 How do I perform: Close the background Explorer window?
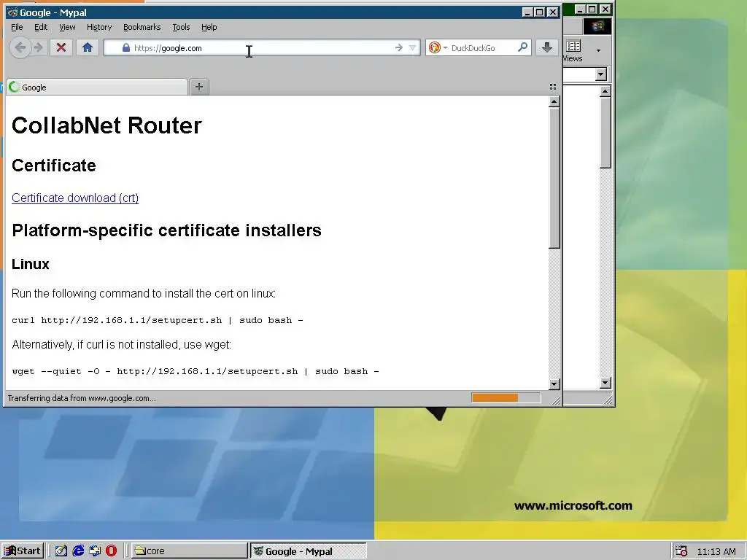coord(605,9)
